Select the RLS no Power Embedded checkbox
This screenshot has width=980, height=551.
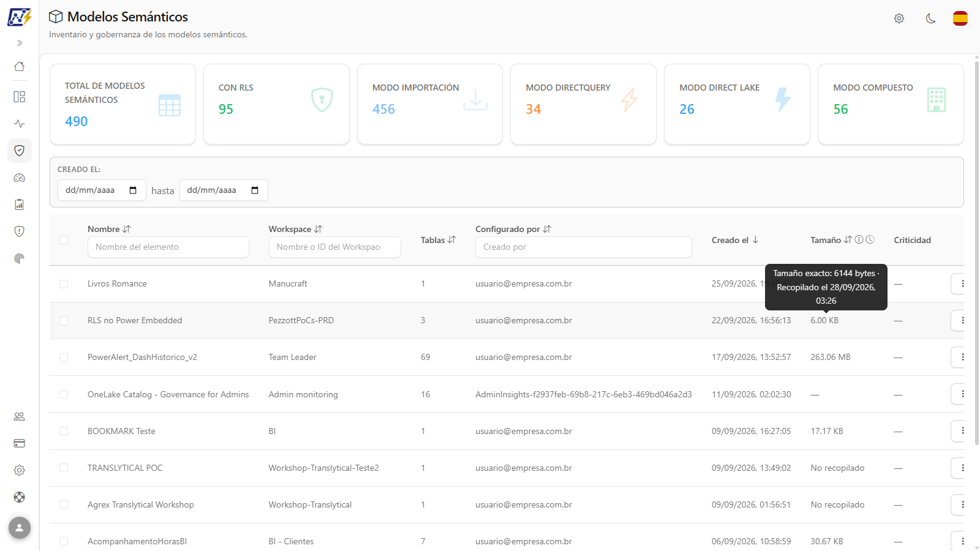pyautogui.click(x=64, y=321)
